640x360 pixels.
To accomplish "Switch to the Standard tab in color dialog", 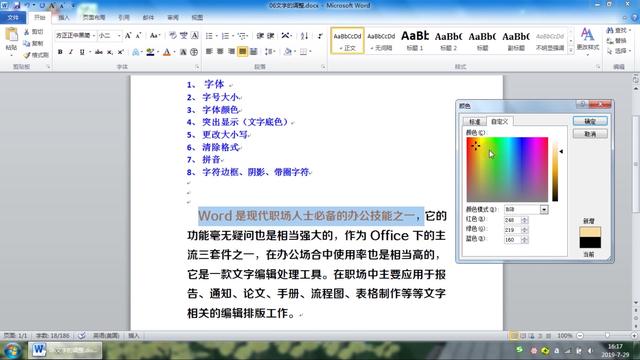I will (x=474, y=122).
